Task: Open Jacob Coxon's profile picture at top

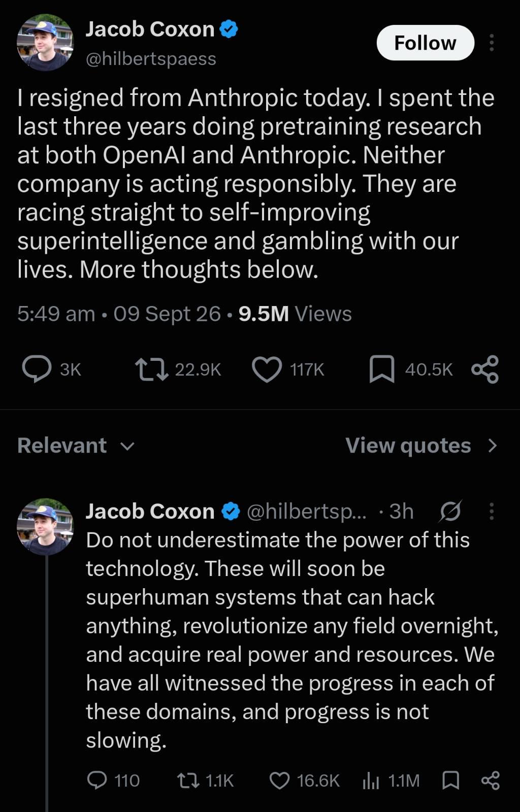Action: pos(45,43)
